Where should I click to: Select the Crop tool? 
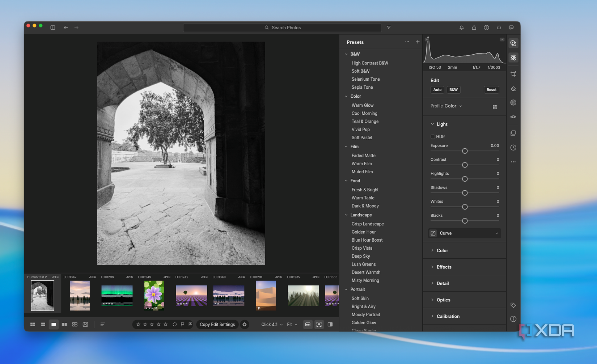[x=513, y=74]
